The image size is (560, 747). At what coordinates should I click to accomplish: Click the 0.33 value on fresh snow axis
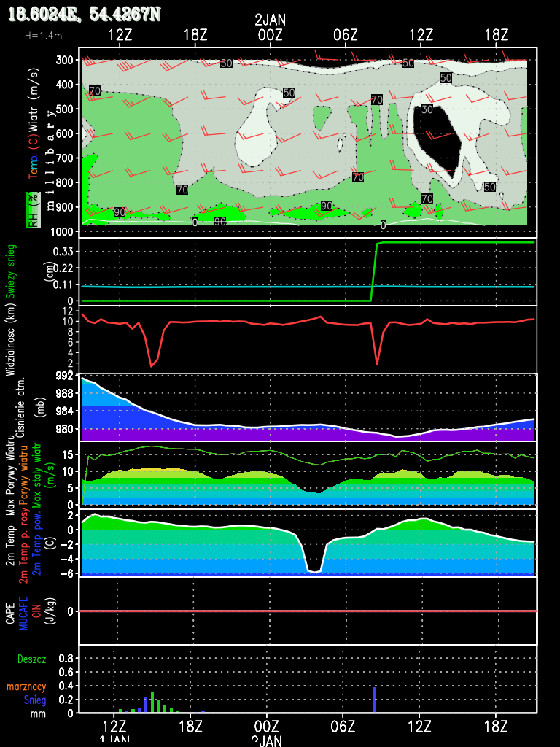click(x=63, y=251)
